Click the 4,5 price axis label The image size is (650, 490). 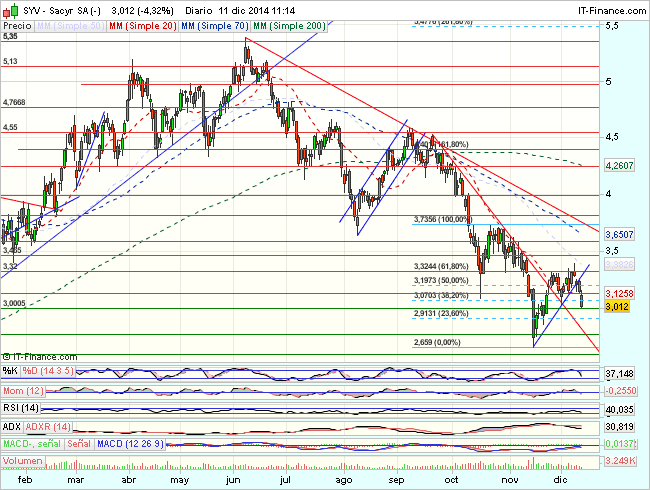coord(612,137)
